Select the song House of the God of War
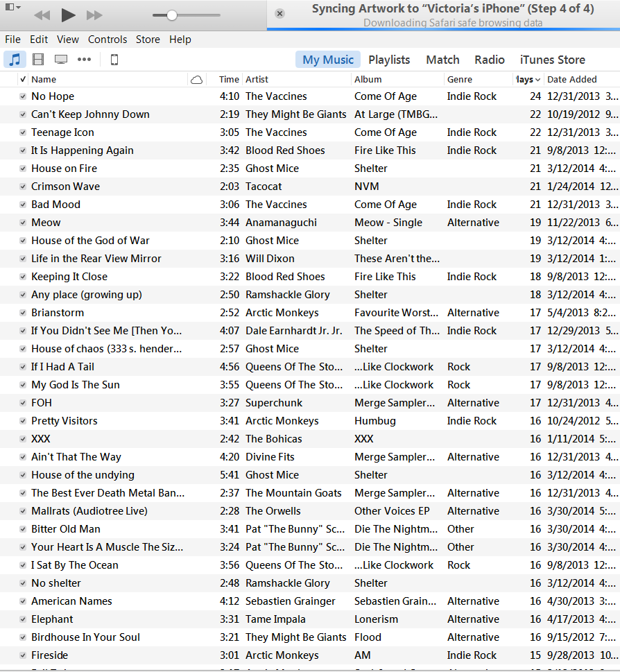 tap(90, 241)
